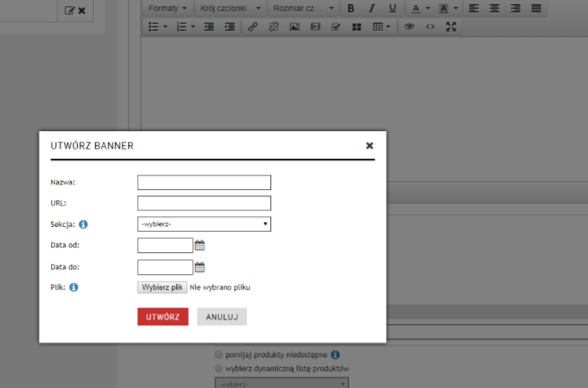Image resolution: width=588 pixels, height=388 pixels.
Task: Click the insert image icon in toolbar
Action: (295, 27)
